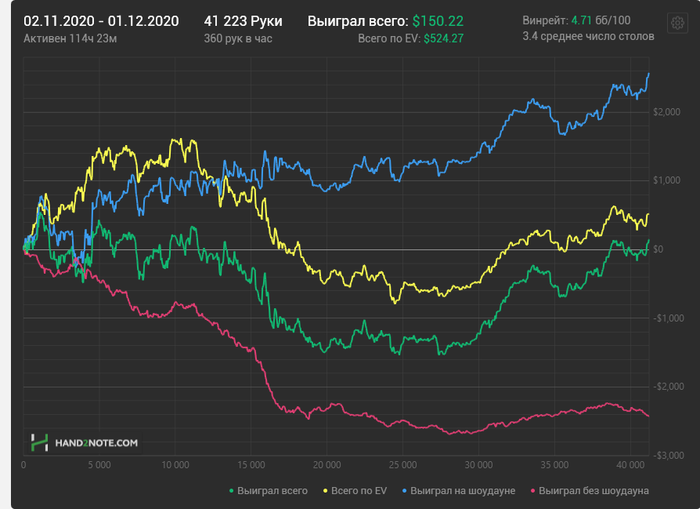The height and width of the screenshot is (509, 700).
Task: Click the winrate value '4.71'
Action: (x=581, y=20)
